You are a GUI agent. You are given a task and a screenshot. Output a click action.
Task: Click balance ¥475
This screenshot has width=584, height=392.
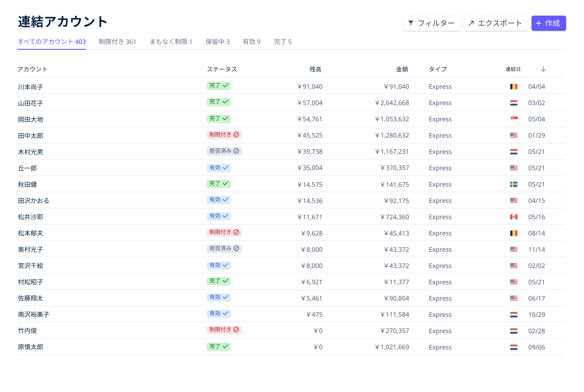point(314,315)
